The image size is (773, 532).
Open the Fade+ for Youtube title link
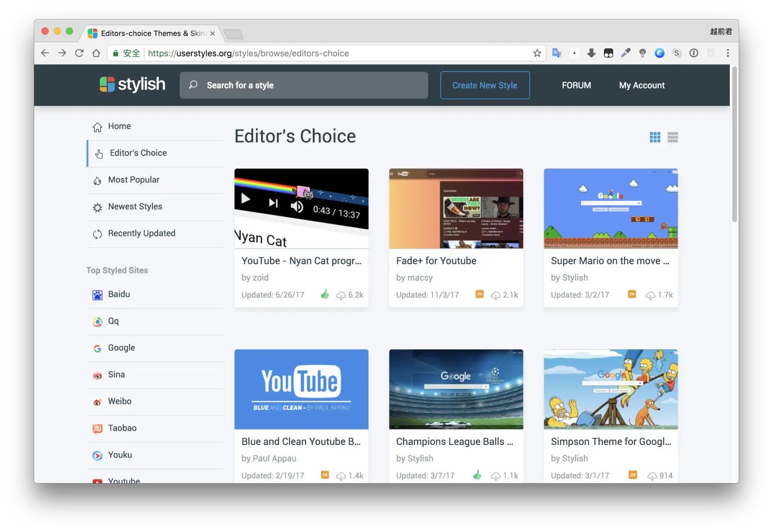(436, 261)
